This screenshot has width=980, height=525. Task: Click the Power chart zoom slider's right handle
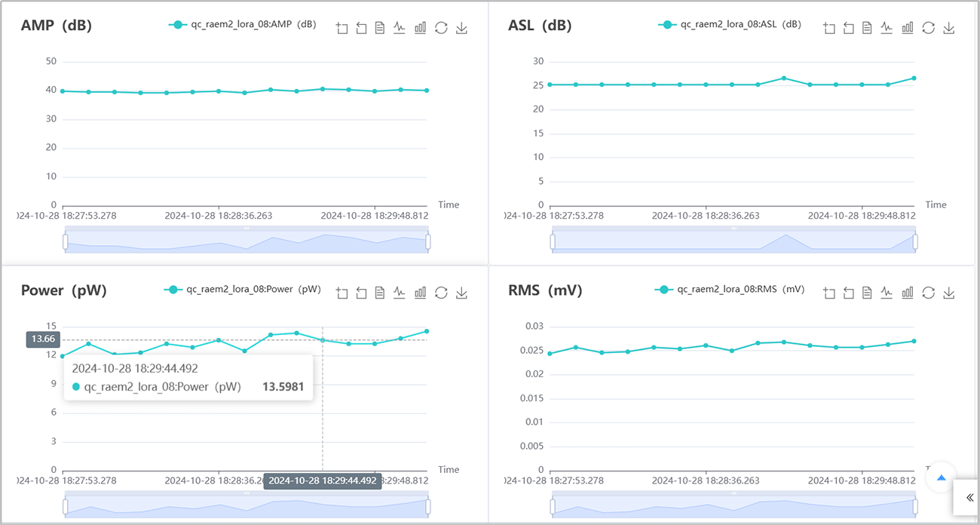pyautogui.click(x=428, y=506)
